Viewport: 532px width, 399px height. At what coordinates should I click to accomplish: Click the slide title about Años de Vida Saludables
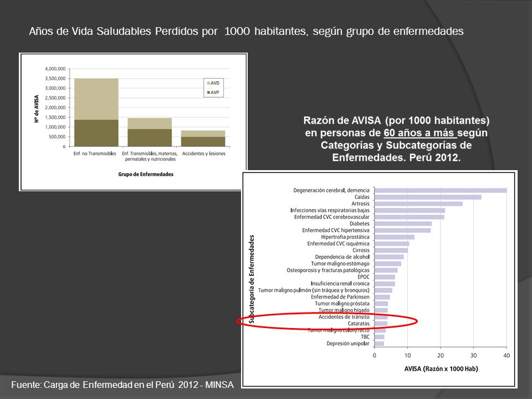(x=246, y=31)
